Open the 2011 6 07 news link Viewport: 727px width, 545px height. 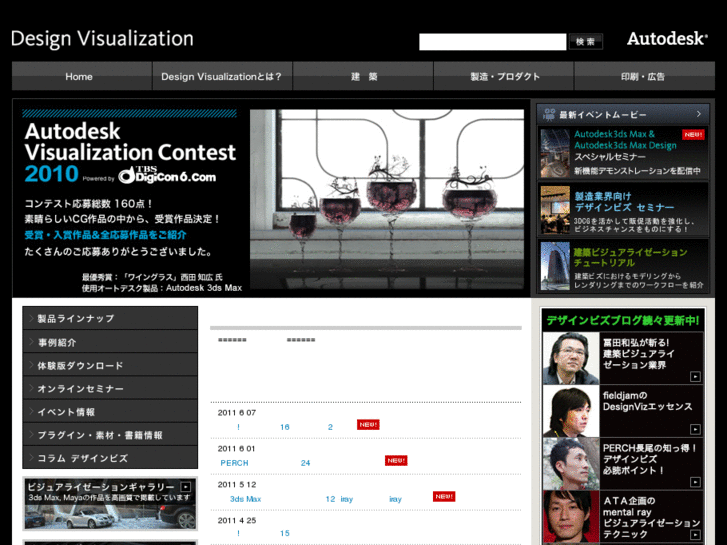pos(284,427)
